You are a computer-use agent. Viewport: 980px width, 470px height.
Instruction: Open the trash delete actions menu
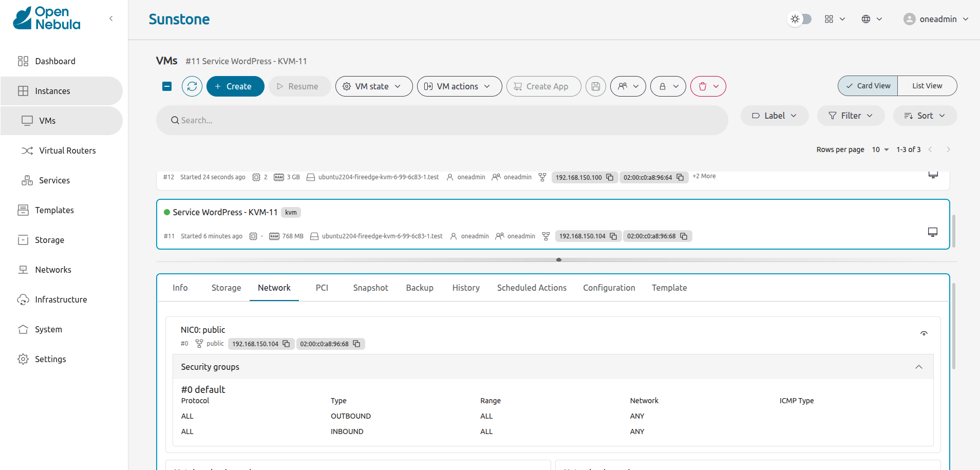(708, 86)
